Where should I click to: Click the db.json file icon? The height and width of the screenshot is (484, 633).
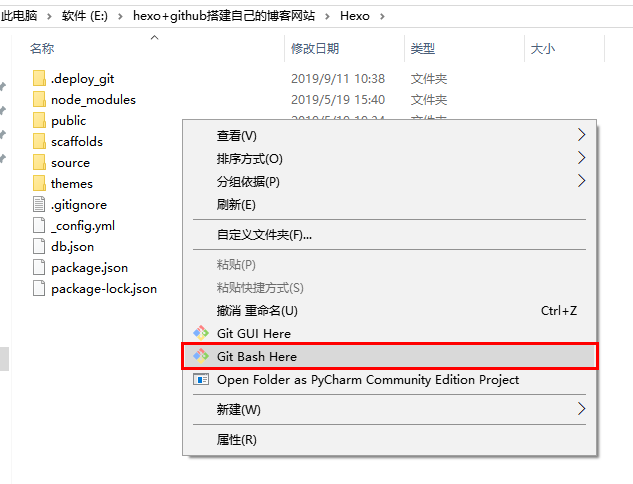click(x=39, y=246)
